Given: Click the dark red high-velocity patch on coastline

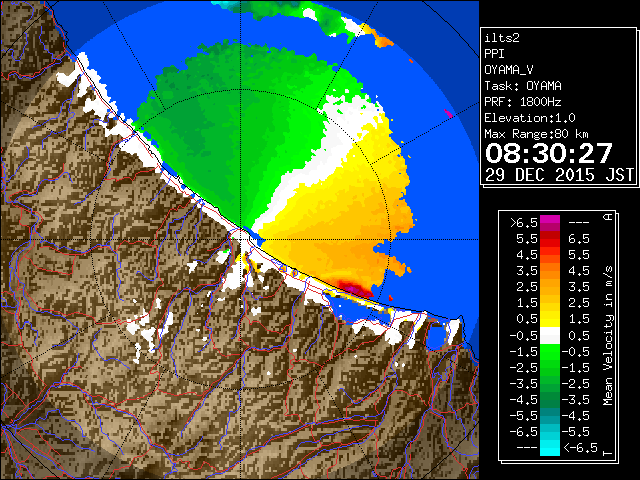Looking at the screenshot, I should (354, 287).
